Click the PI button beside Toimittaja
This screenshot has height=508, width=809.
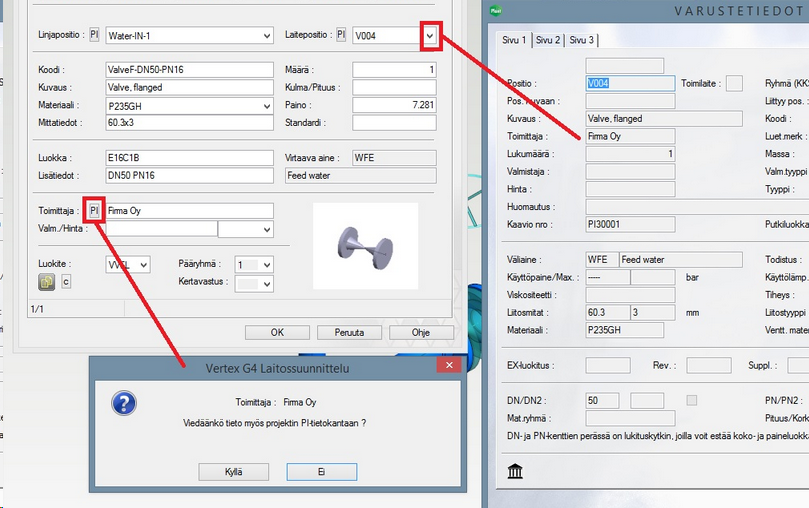[94, 210]
